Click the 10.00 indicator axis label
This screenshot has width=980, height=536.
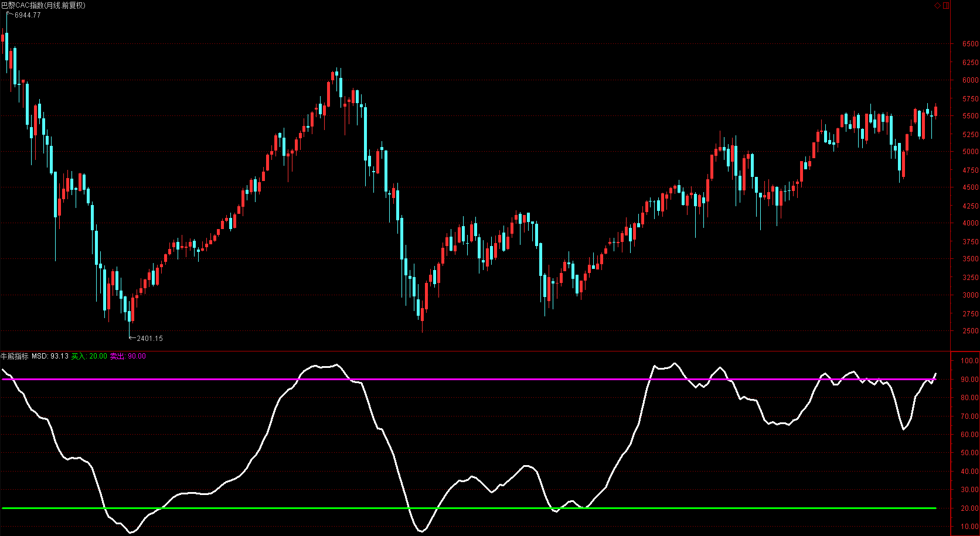[x=969, y=527]
